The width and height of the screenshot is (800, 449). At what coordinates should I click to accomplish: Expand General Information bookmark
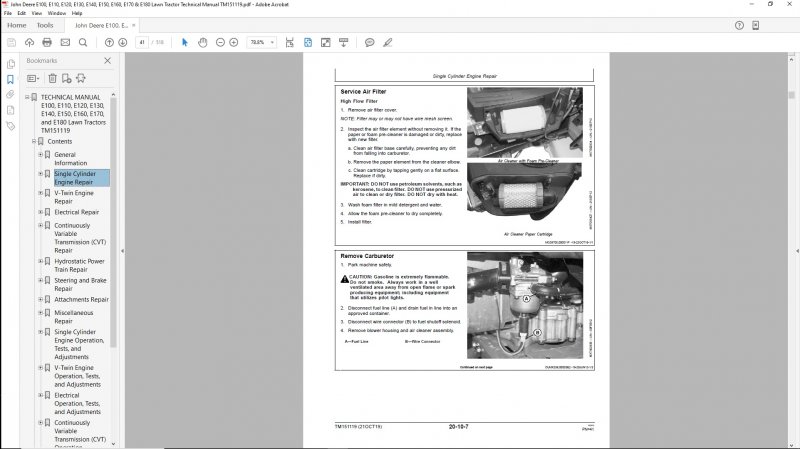[41, 155]
